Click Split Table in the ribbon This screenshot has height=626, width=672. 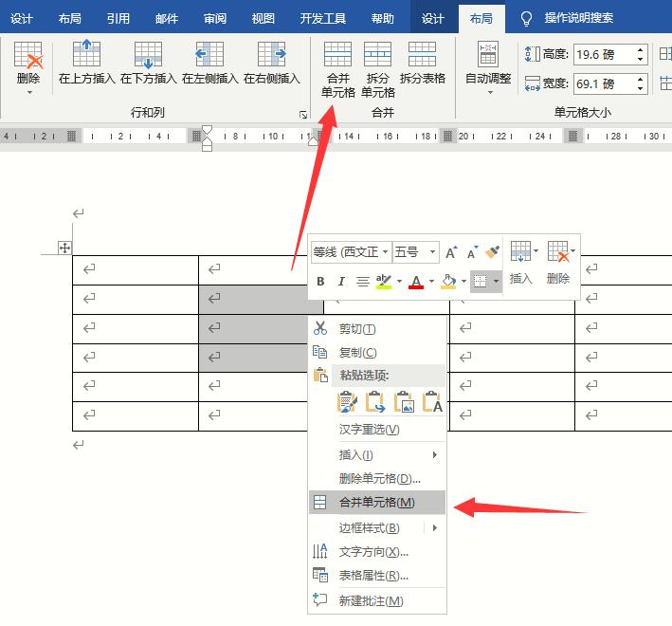pos(422,63)
